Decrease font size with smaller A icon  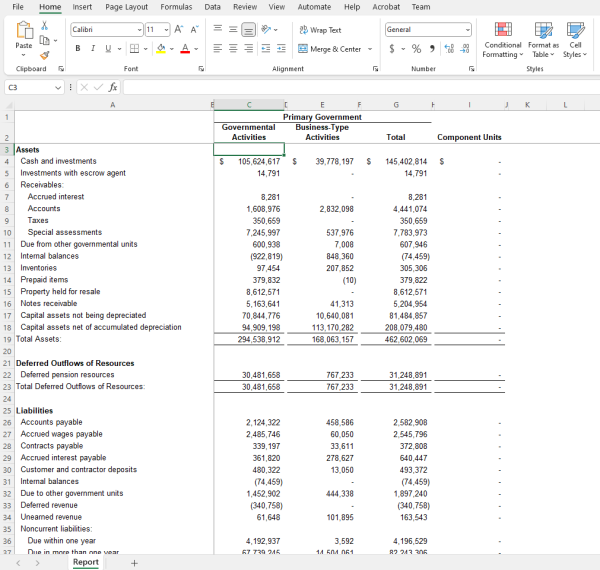point(194,29)
